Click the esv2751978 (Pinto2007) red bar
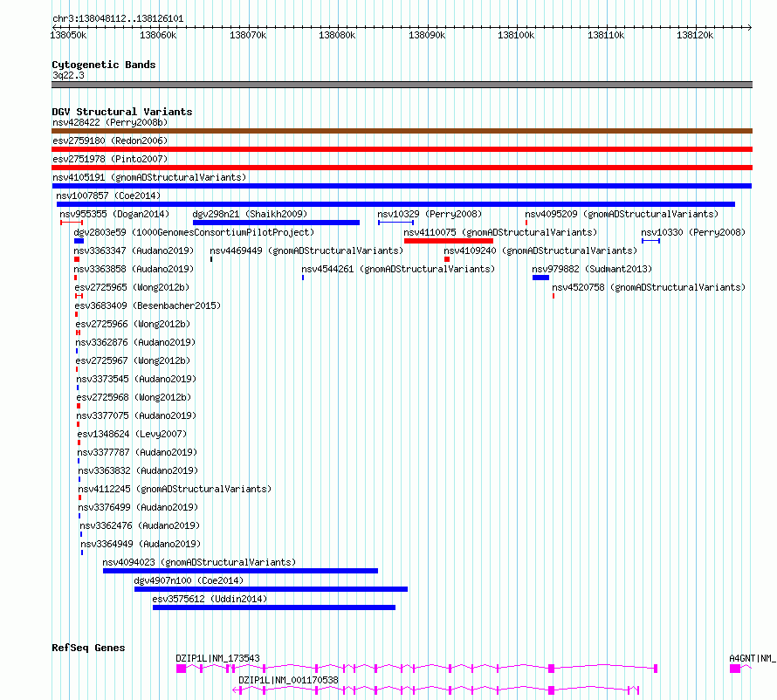 (402, 168)
